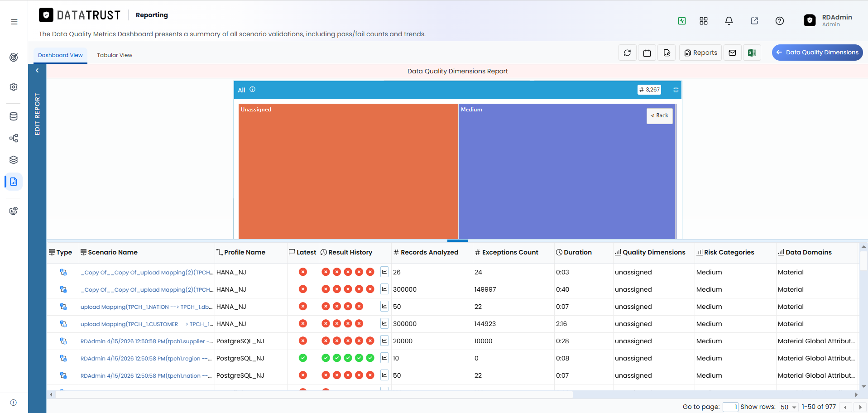Export the report using the Excel icon
The image size is (868, 413).
point(752,53)
